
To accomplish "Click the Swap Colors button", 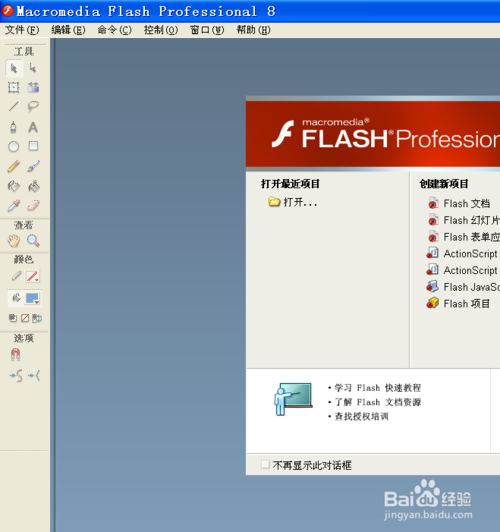I will click(37, 318).
